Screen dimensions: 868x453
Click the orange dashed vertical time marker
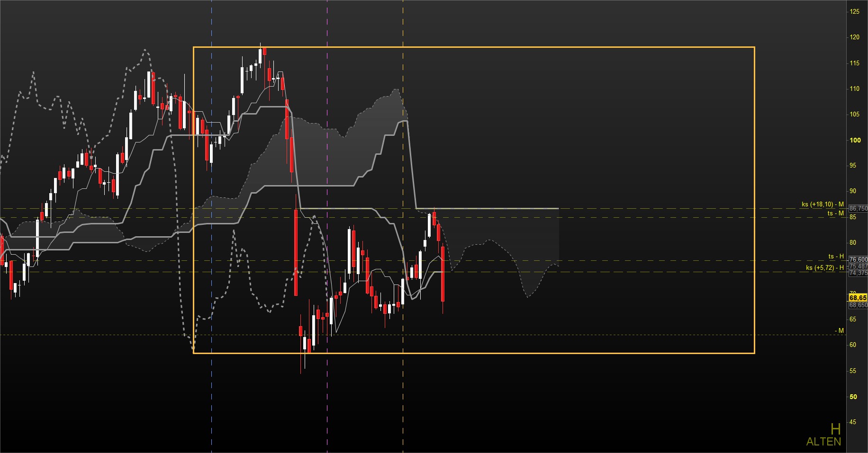(x=403, y=226)
